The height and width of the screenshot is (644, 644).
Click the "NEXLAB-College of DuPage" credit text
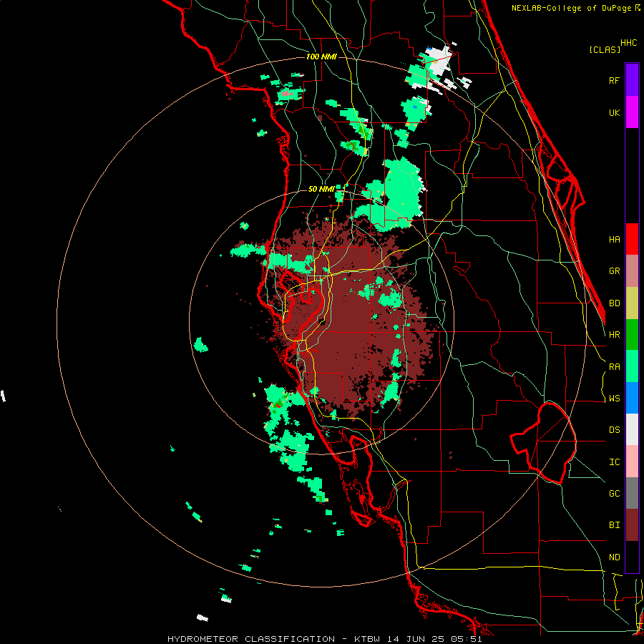tap(571, 8)
